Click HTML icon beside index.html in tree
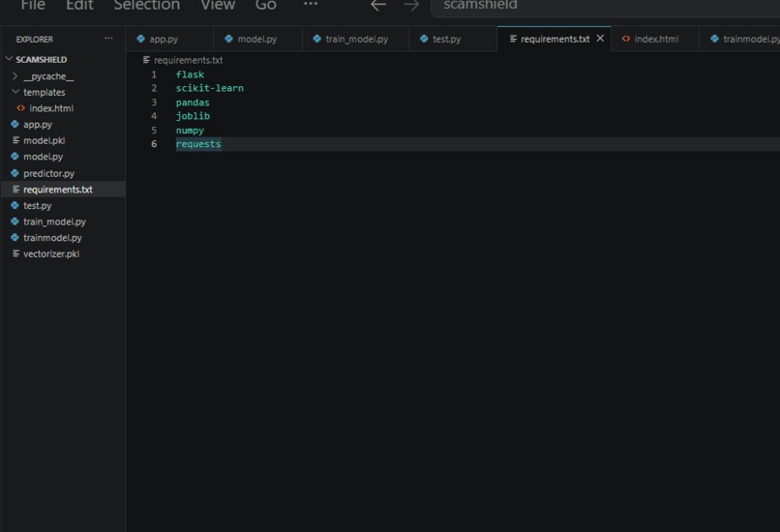This screenshot has height=532, width=780. point(21,108)
